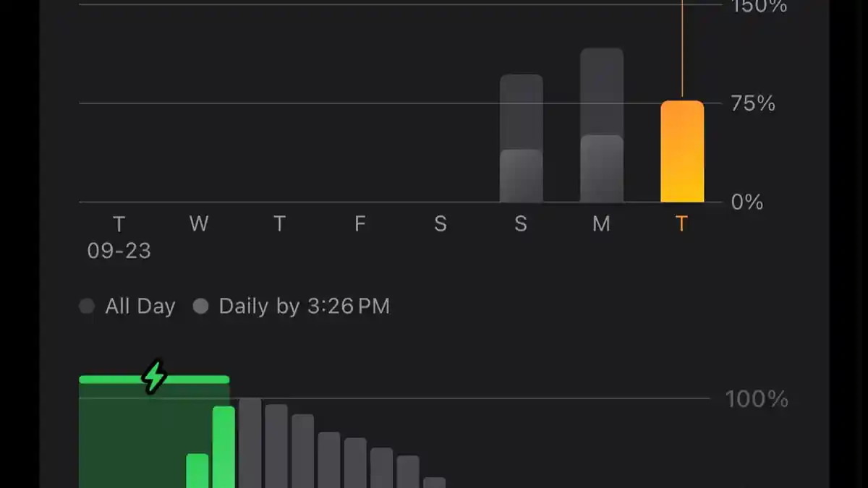Screen dimensions: 868x488
Task: Click the 09-23 date label
Action: 119,251
